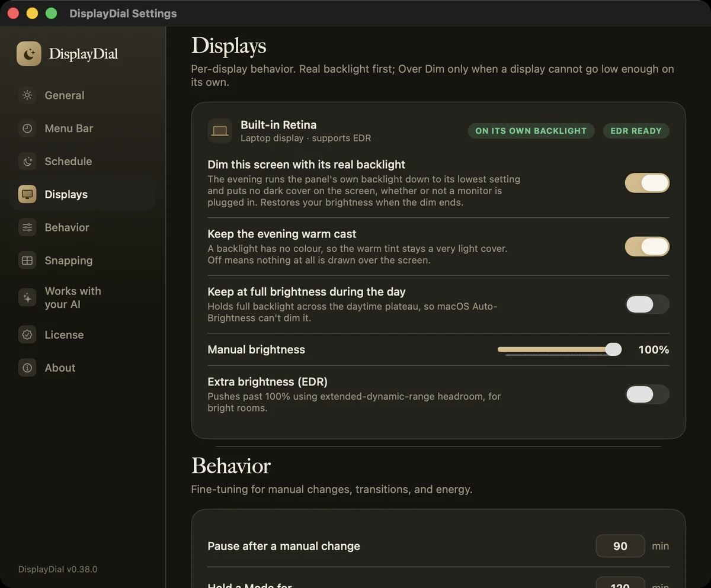The image size is (711, 588).
Task: Click the General sun icon in sidebar
Action: tap(27, 95)
